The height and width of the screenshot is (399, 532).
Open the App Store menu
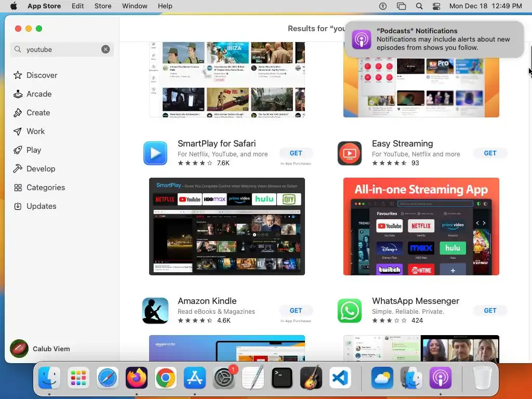(44, 6)
